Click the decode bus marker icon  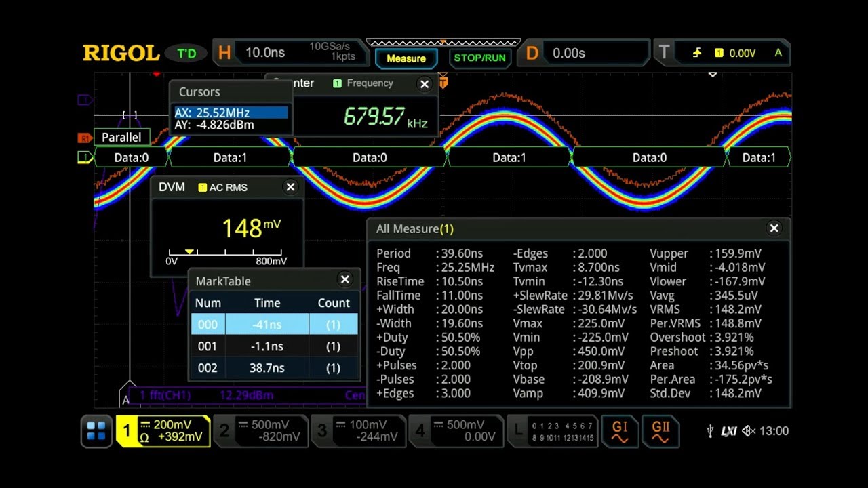85,157
